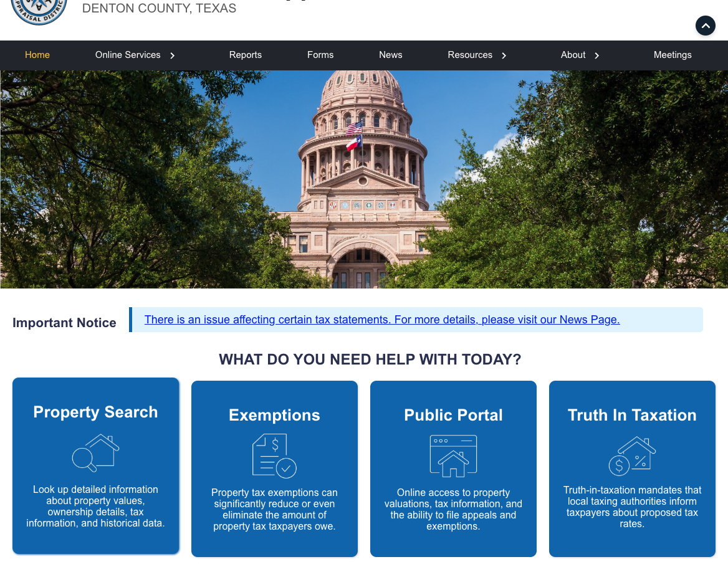Click 'WHAT DO YOU NEED HELP WITH TODAY?' heading
This screenshot has height=572, width=728.
pyautogui.click(x=370, y=360)
